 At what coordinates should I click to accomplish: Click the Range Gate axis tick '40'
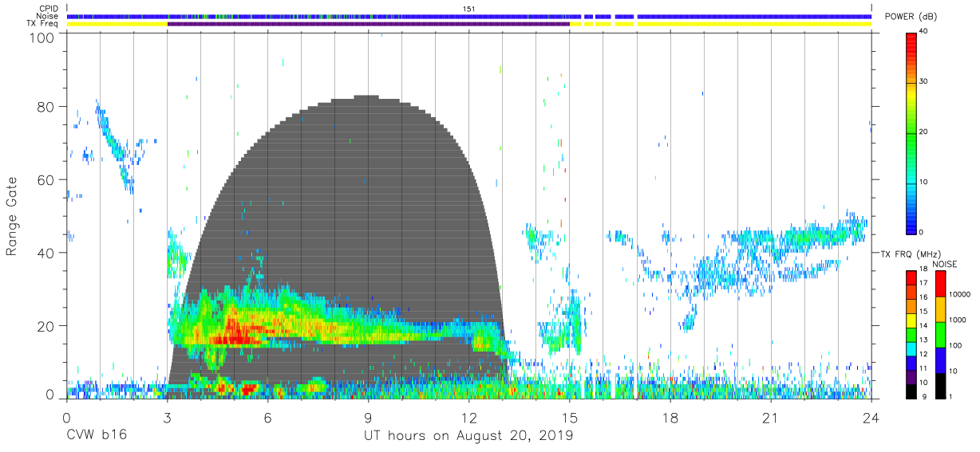point(45,253)
